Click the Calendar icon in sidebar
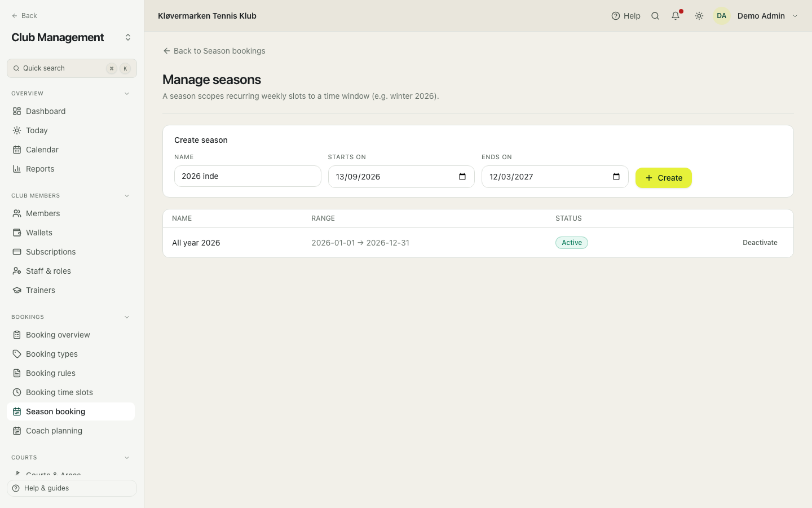Screen dimensions: 812x508 pyautogui.click(x=17, y=150)
